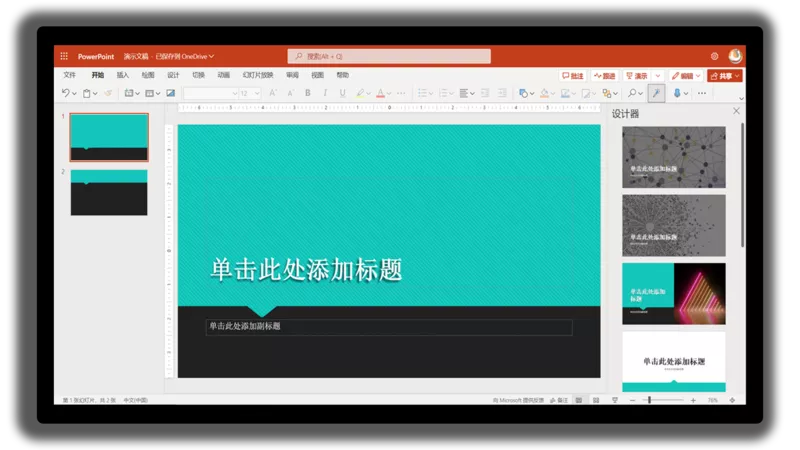This screenshot has width=800, height=450.
Task: Open the Designer wand tool
Action: coord(656,93)
